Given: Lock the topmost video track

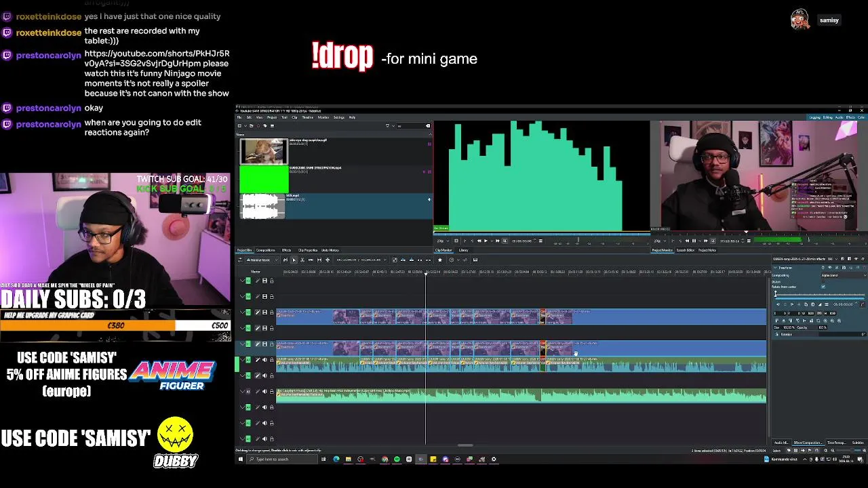Looking at the screenshot, I should [272, 281].
